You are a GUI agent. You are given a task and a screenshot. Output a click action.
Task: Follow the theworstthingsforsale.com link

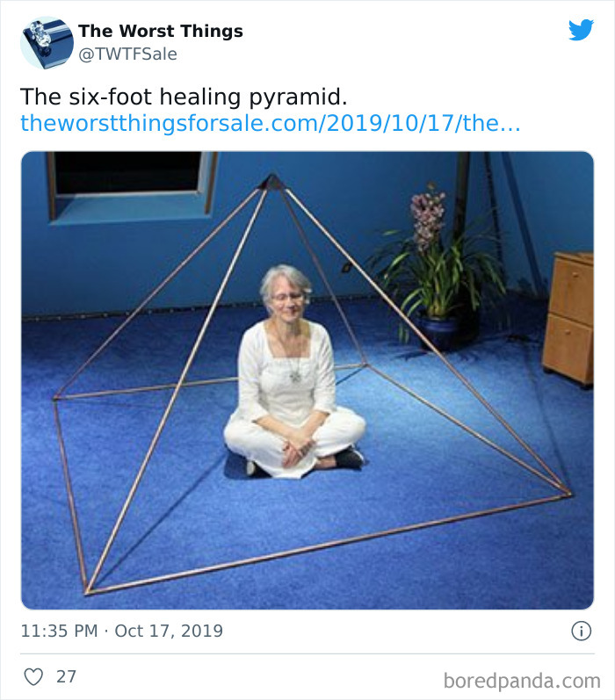pyautogui.click(x=270, y=122)
